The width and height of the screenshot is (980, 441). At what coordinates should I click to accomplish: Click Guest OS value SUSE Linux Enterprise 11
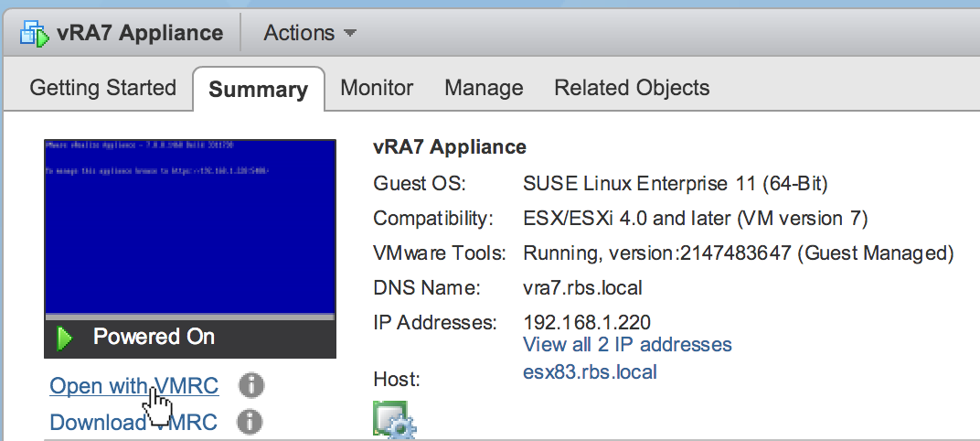tap(675, 184)
